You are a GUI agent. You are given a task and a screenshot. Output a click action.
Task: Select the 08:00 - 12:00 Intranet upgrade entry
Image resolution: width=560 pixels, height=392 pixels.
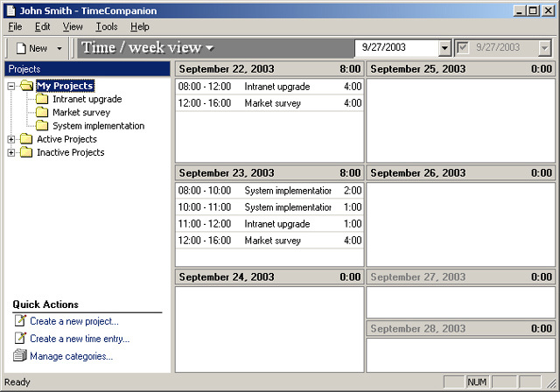269,87
